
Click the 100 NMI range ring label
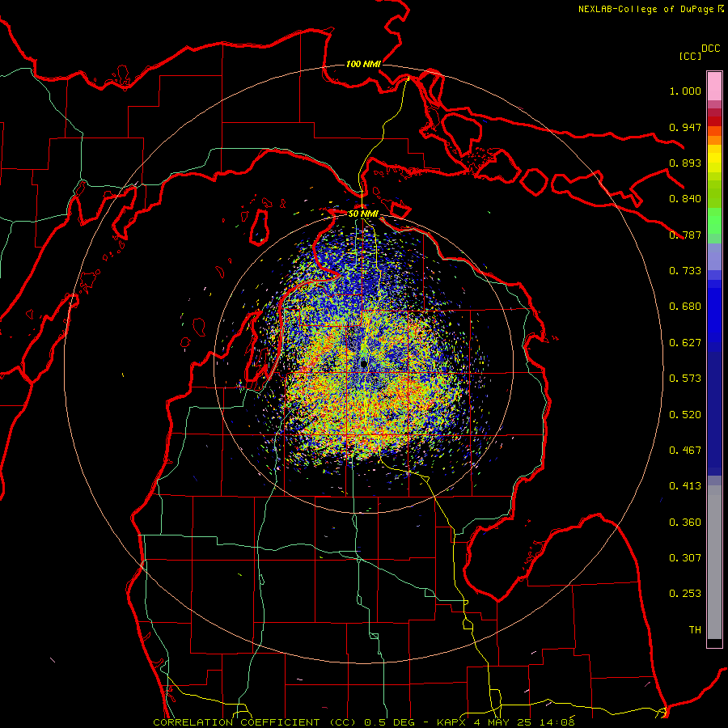(x=363, y=64)
